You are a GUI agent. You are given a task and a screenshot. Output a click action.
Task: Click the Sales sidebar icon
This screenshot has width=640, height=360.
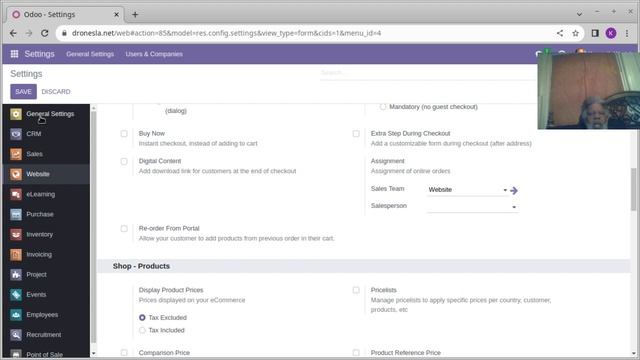point(16,154)
